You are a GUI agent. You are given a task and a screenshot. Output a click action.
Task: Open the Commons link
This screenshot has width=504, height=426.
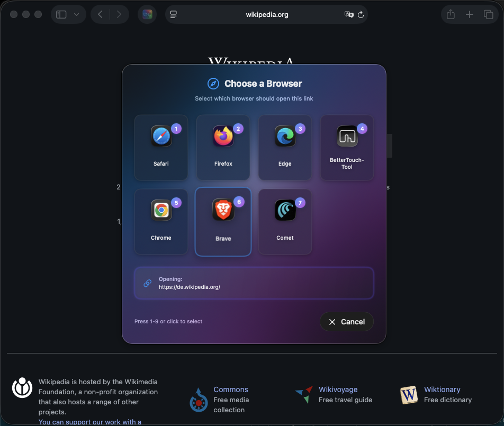point(231,389)
